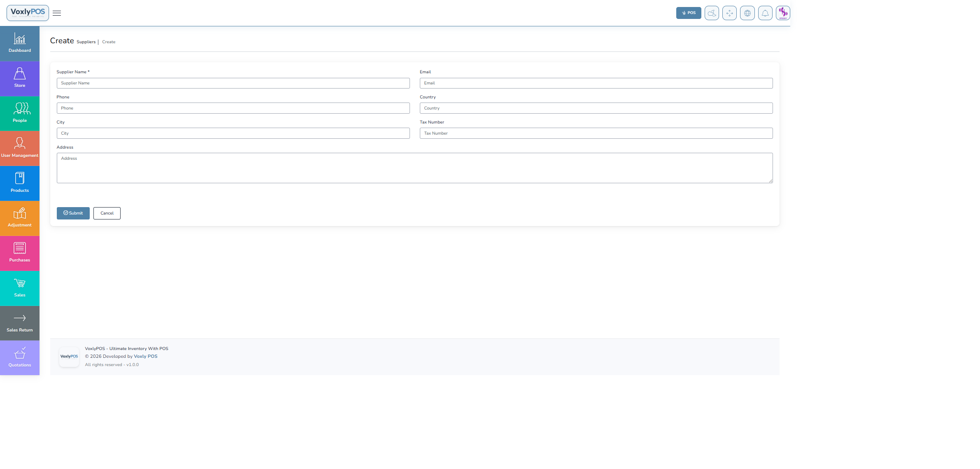Open the Adjustment section
Viewport: 980px width, 469px height.
19,218
